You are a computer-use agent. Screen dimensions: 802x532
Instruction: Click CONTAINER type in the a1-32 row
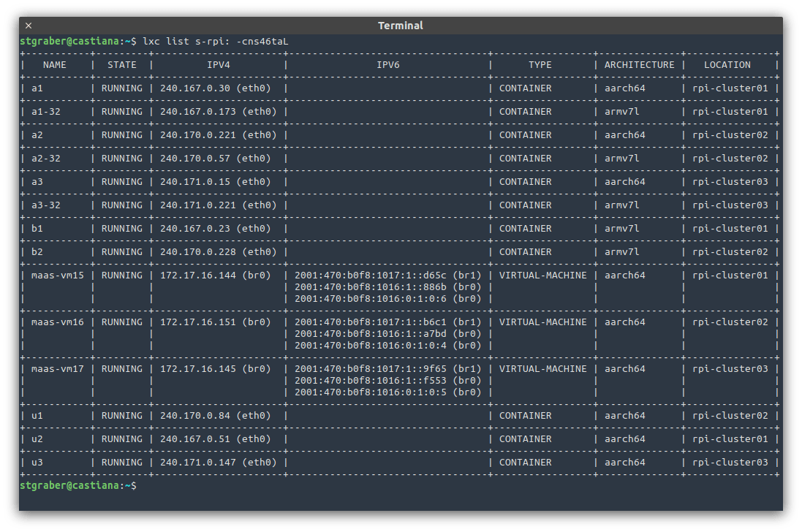(x=526, y=111)
